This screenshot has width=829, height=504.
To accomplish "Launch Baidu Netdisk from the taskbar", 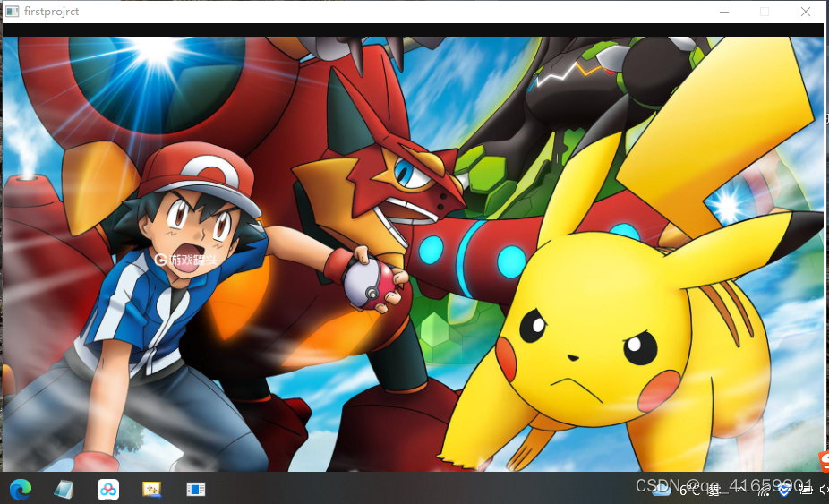I will click(x=107, y=490).
